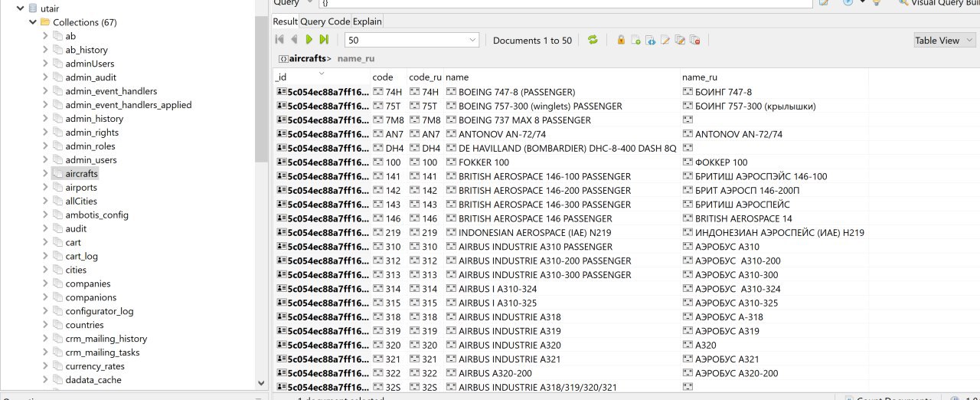Open the Table View dropdown

tap(945, 41)
